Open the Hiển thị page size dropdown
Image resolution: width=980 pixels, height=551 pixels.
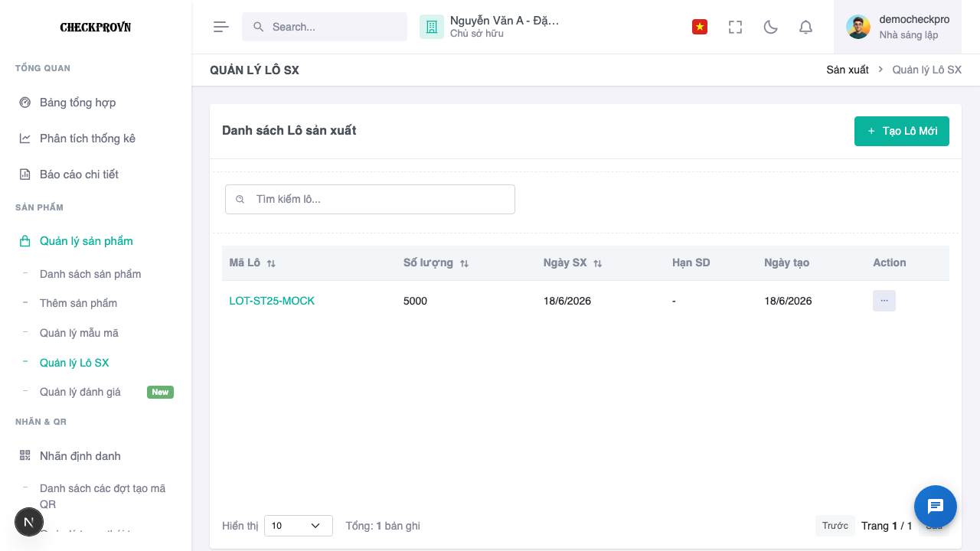click(x=299, y=526)
